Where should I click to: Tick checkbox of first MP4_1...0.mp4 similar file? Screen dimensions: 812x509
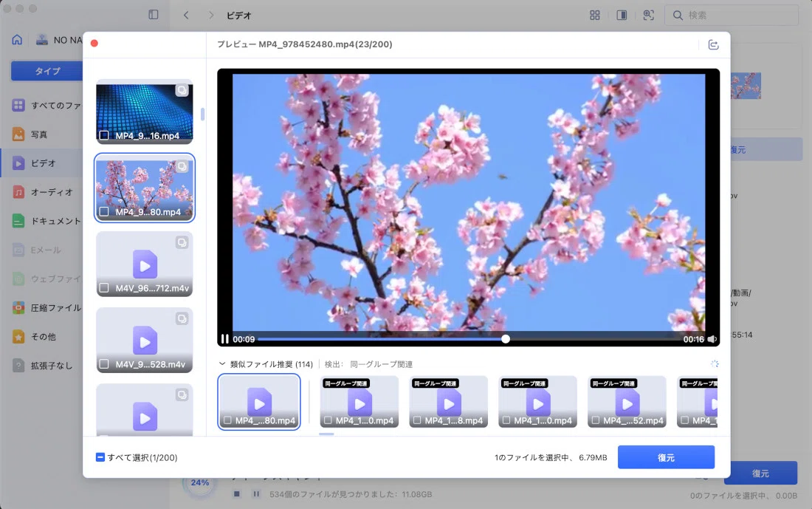click(328, 420)
